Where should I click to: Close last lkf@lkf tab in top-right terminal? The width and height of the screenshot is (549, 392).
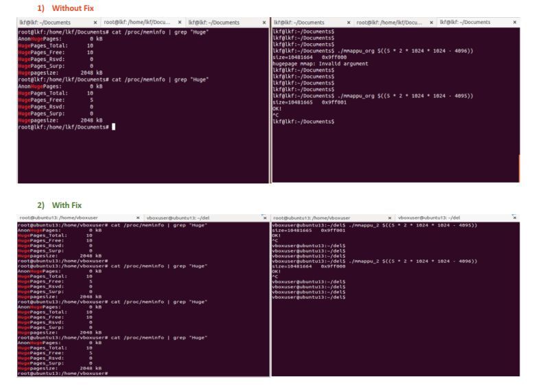(x=515, y=23)
